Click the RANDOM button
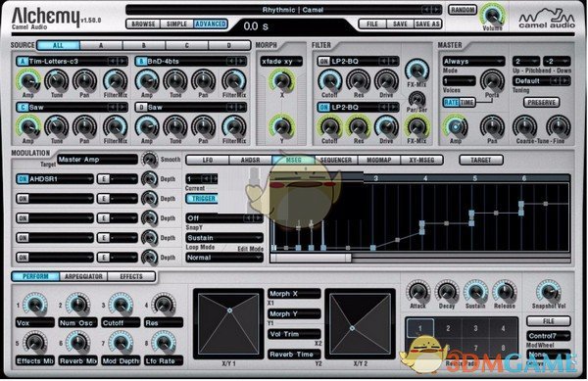The height and width of the screenshot is (381, 588). tap(463, 10)
